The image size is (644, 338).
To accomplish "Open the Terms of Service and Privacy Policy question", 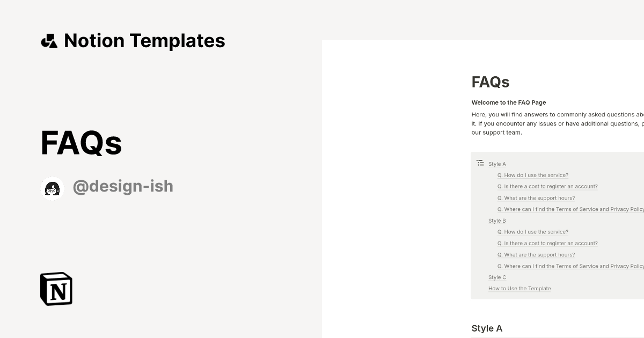I will 570,209.
